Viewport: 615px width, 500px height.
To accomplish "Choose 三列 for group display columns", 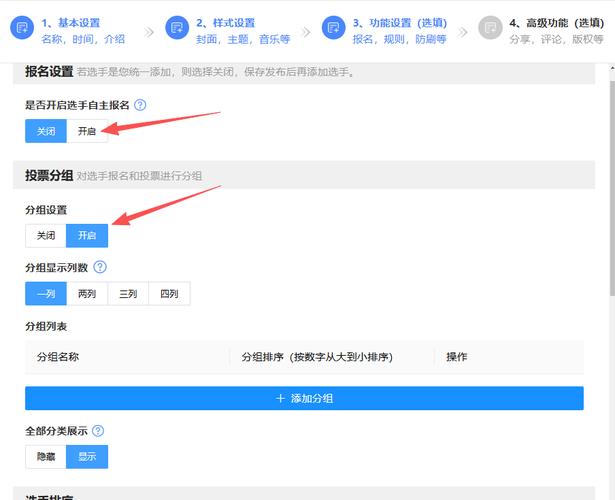I will [x=128, y=293].
